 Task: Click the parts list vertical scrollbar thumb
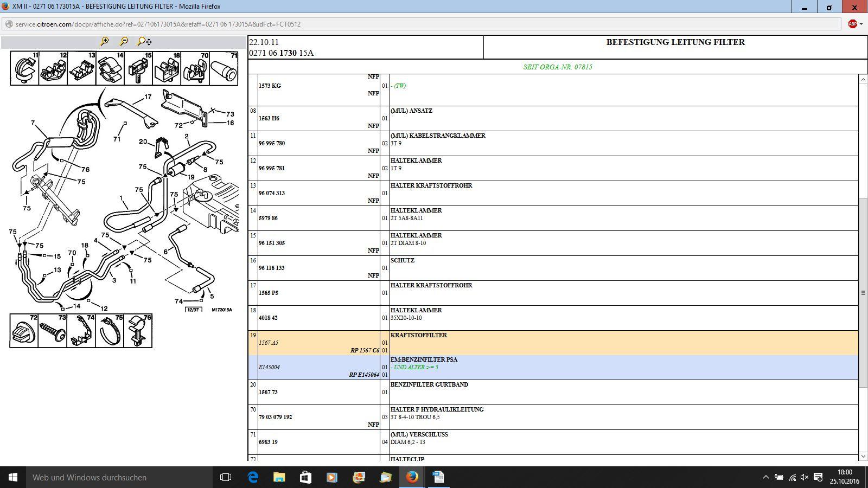(x=863, y=293)
